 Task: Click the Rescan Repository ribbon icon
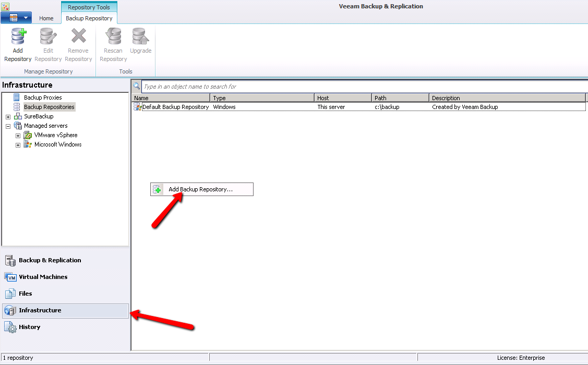[x=113, y=36]
